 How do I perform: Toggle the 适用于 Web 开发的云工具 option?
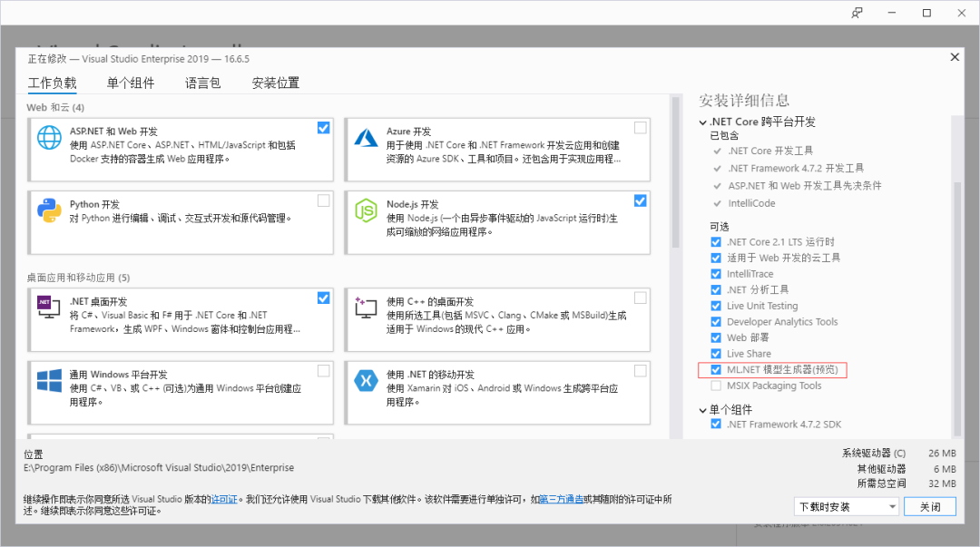coord(716,258)
